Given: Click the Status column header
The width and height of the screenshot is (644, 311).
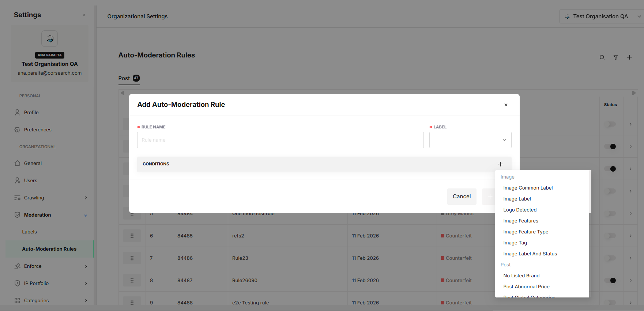Looking at the screenshot, I should [x=610, y=105].
